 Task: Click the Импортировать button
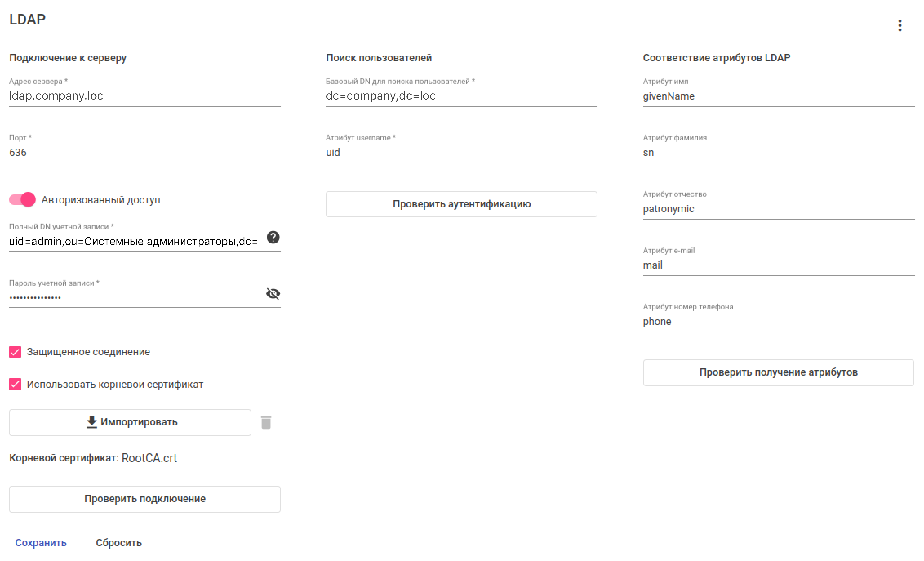(x=130, y=422)
